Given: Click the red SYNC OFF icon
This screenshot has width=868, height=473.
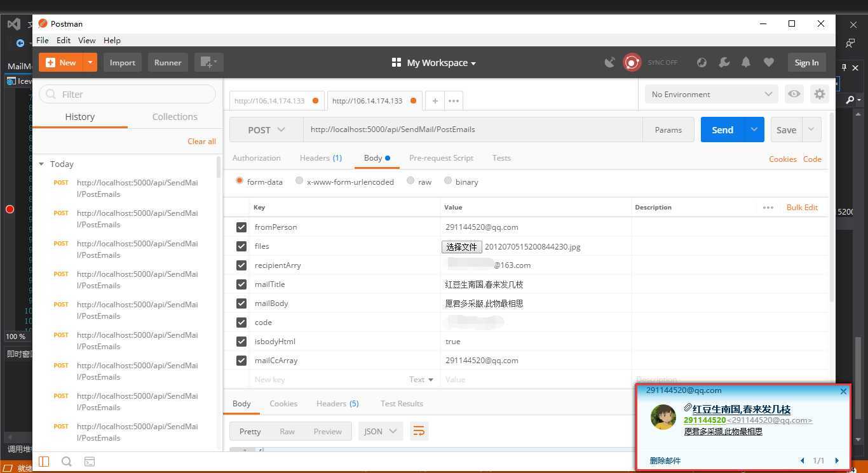Looking at the screenshot, I should pos(632,62).
